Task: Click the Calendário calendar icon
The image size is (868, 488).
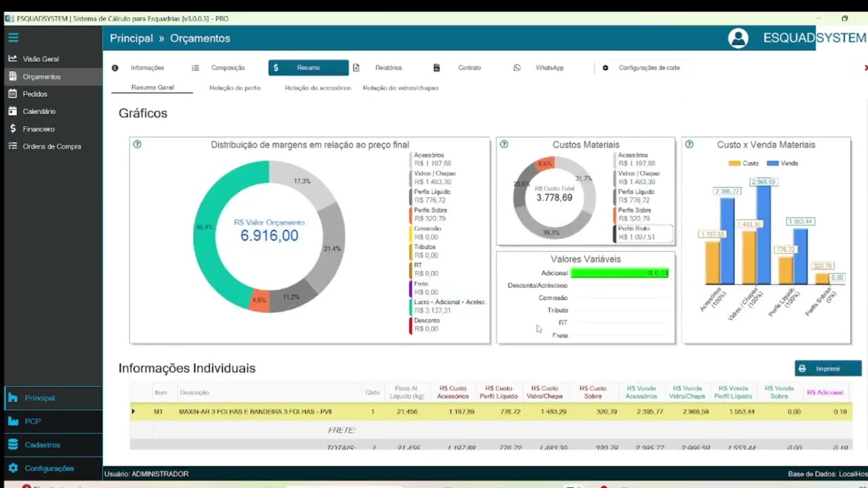Action: [12, 111]
